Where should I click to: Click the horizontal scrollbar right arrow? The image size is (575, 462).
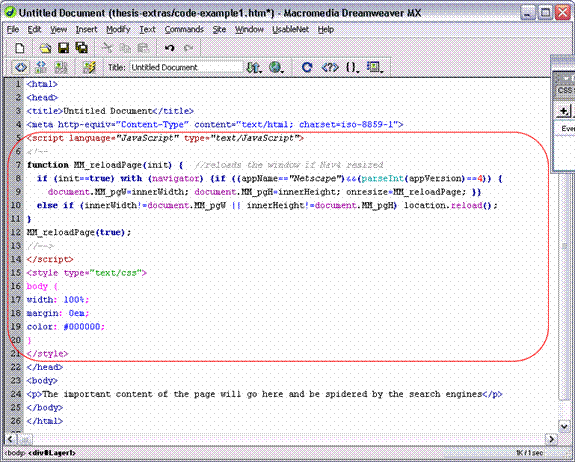tap(551, 439)
